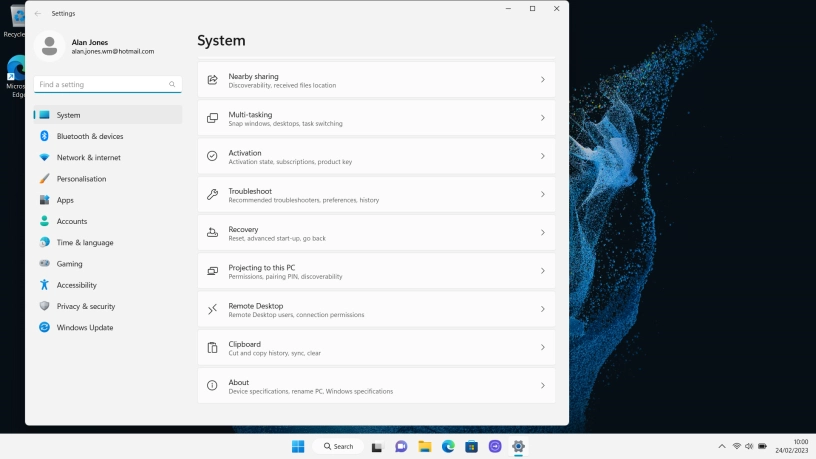Expand the About row chevron
Screen dimensions: 816x459
coord(542,386)
